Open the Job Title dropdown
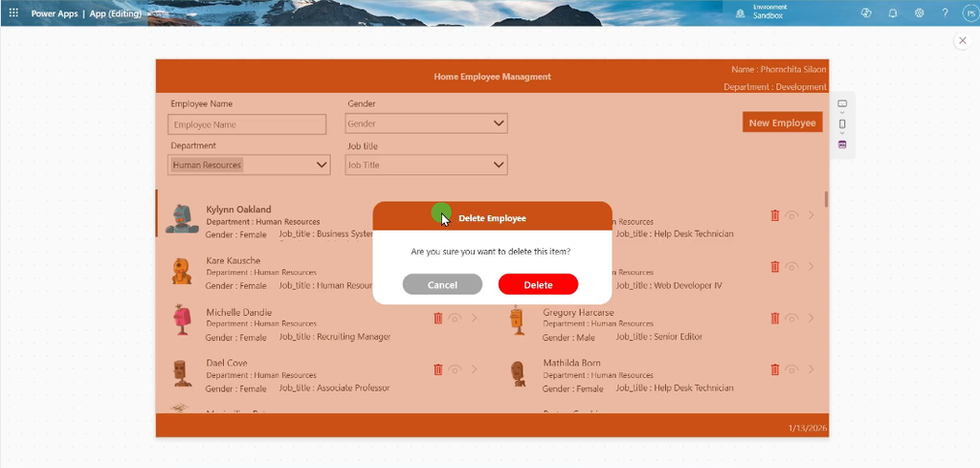Image resolution: width=980 pixels, height=468 pixels. pos(426,165)
